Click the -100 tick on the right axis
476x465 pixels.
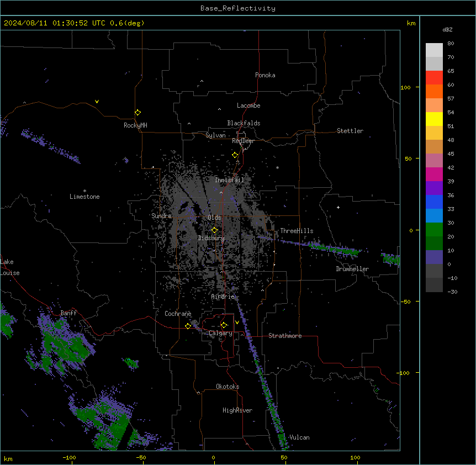pyautogui.click(x=404, y=373)
